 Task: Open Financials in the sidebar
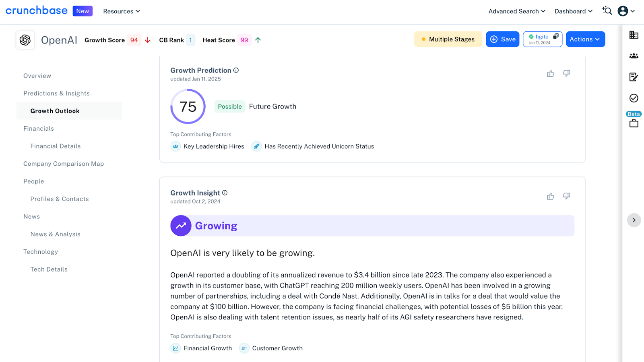(x=39, y=129)
